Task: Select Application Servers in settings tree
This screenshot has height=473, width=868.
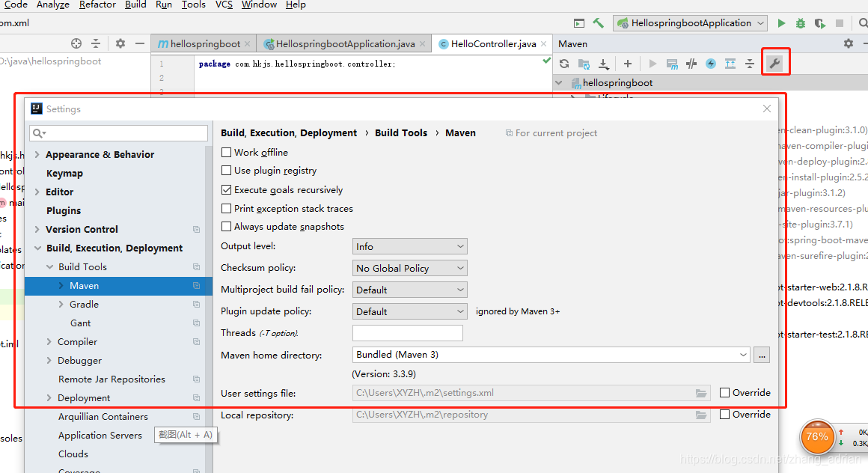Action: coord(100,436)
